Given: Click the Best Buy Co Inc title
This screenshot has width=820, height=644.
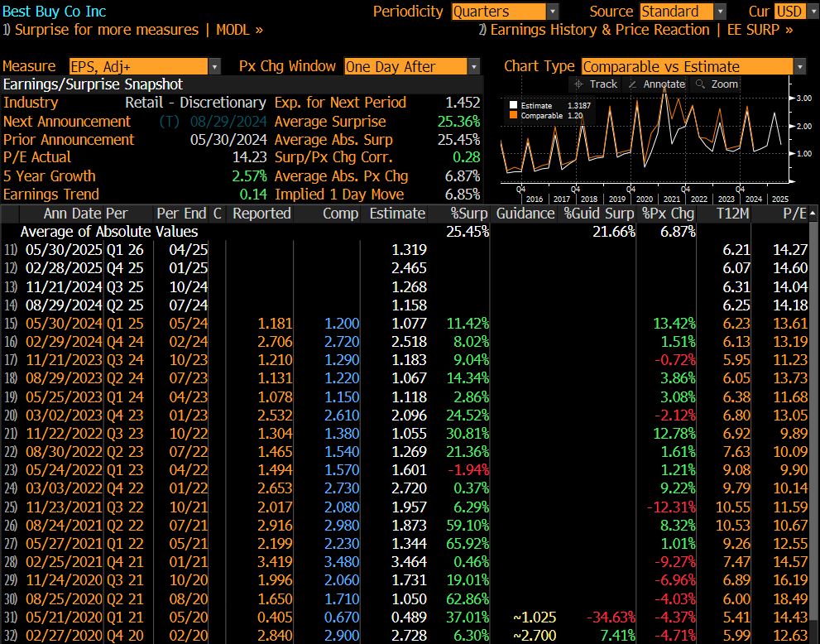Looking at the screenshot, I should (55, 12).
